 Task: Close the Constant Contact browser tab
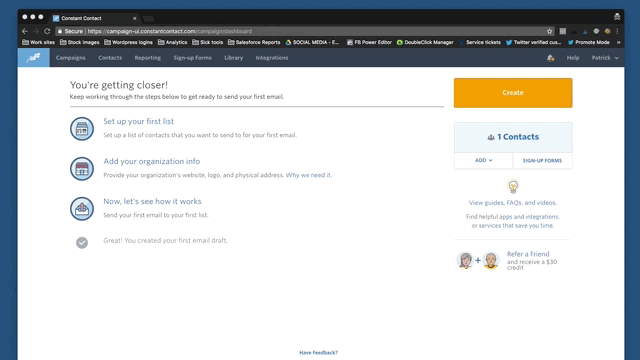(134, 18)
